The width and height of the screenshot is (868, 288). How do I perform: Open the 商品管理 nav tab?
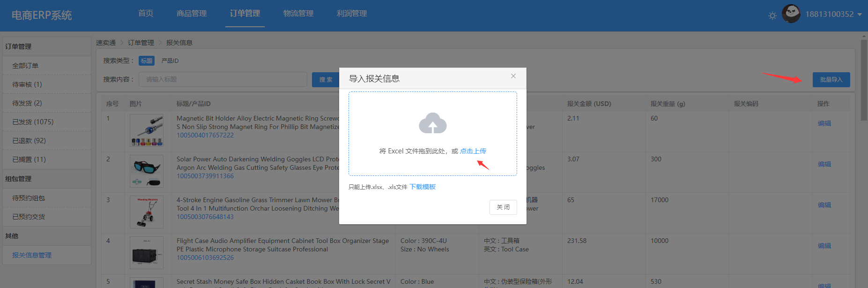pyautogui.click(x=192, y=13)
